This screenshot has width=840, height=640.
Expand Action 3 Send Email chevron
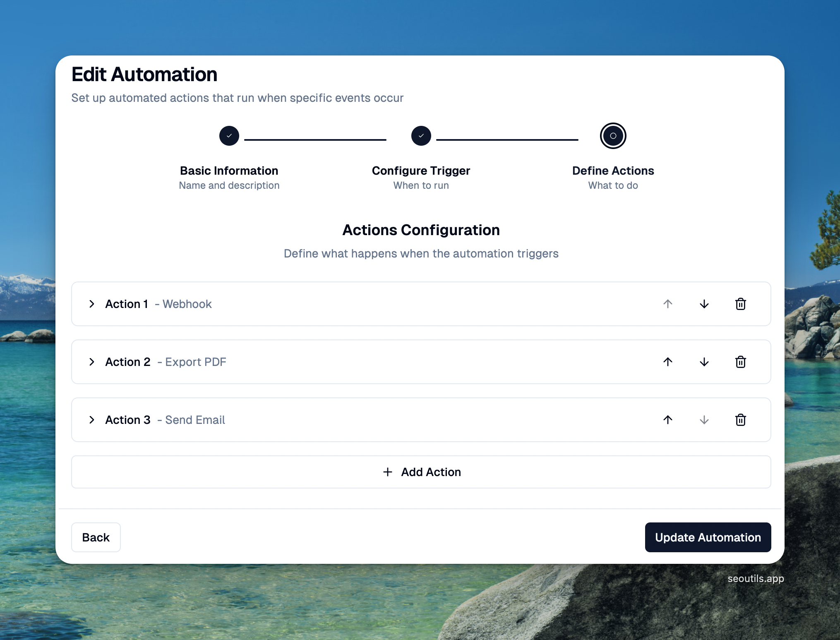coord(92,420)
